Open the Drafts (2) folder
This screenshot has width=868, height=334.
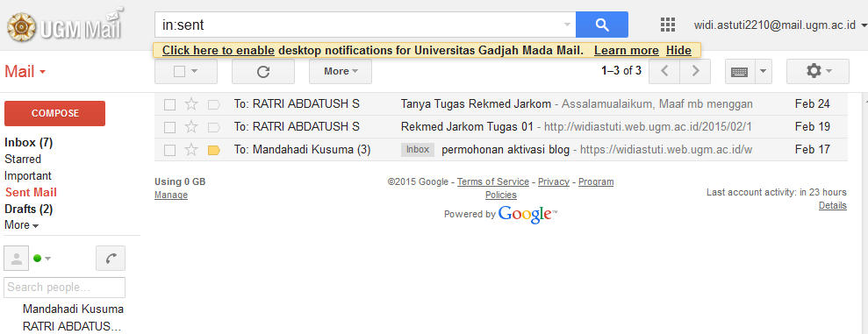(29, 209)
